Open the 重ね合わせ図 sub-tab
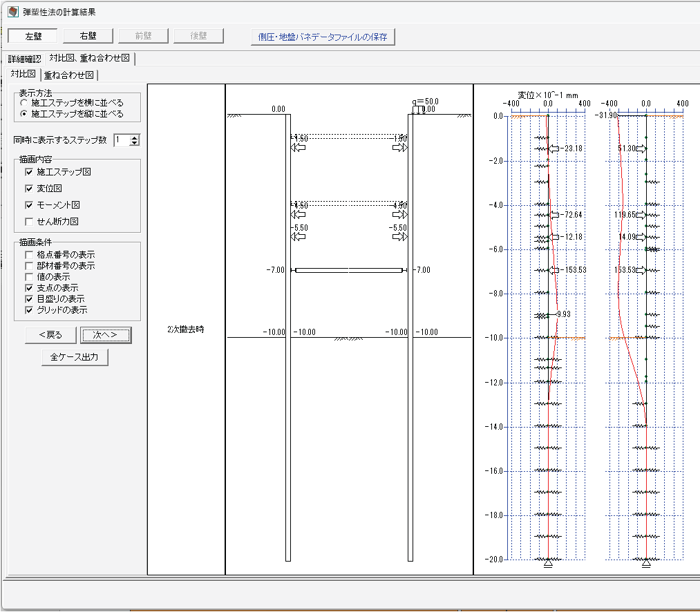Image resolution: width=700 pixels, height=612 pixels. click(69, 75)
